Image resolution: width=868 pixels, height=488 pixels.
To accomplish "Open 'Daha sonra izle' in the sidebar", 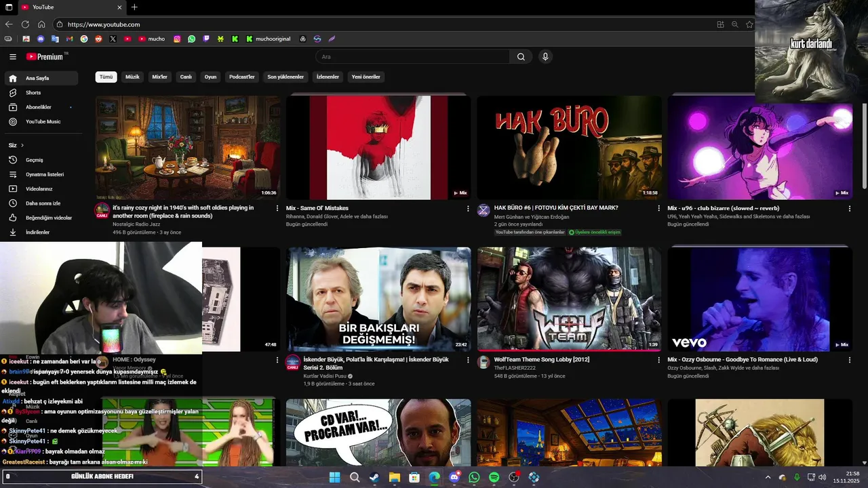I will 41,203.
